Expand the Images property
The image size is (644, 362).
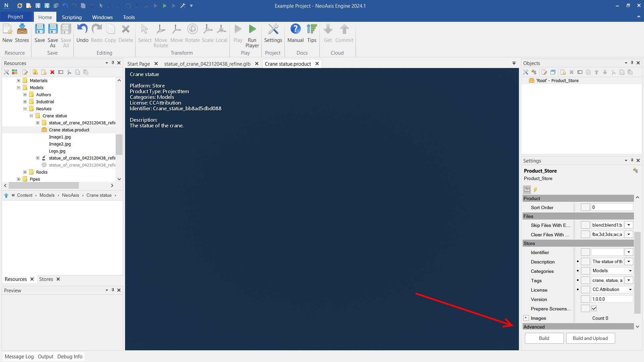[526, 318]
